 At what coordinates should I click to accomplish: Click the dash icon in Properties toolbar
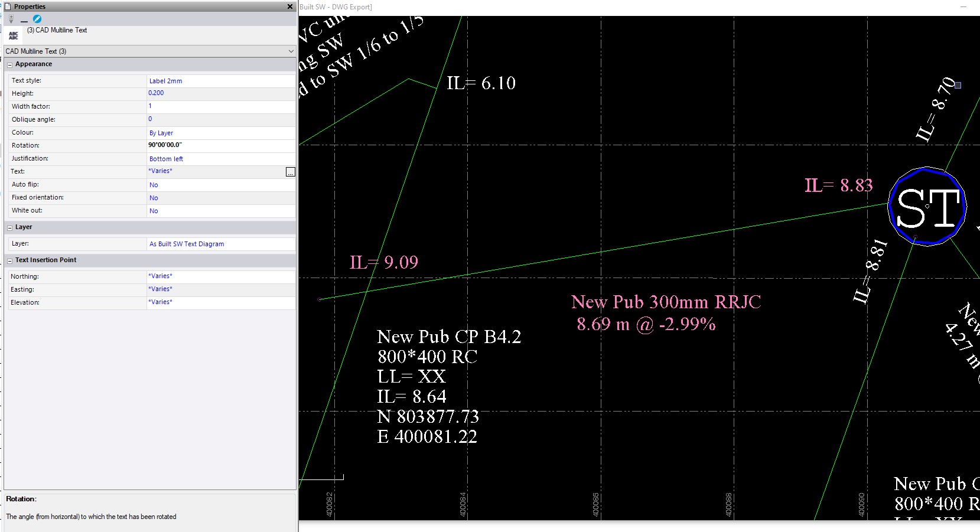(24, 21)
